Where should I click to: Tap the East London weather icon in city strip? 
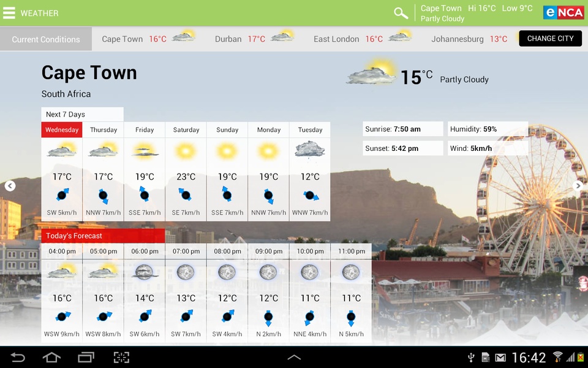pyautogui.click(x=400, y=36)
